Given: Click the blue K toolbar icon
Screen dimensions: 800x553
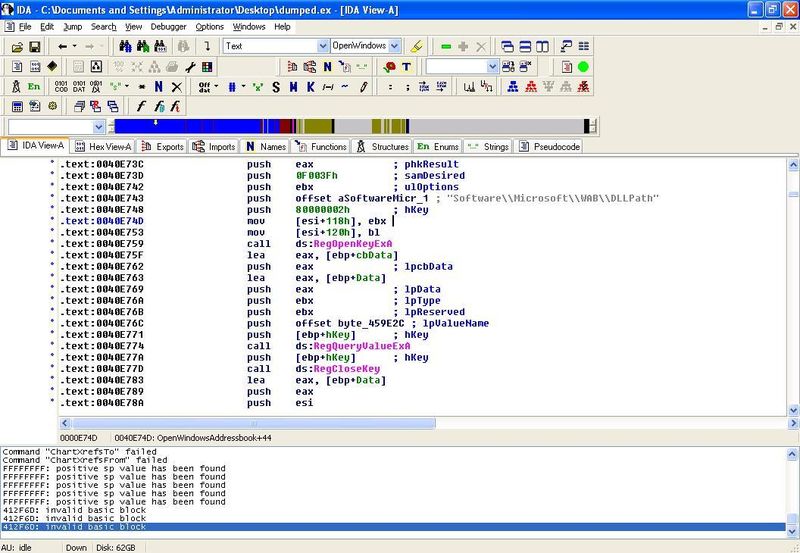Looking at the screenshot, I should pos(310,87).
